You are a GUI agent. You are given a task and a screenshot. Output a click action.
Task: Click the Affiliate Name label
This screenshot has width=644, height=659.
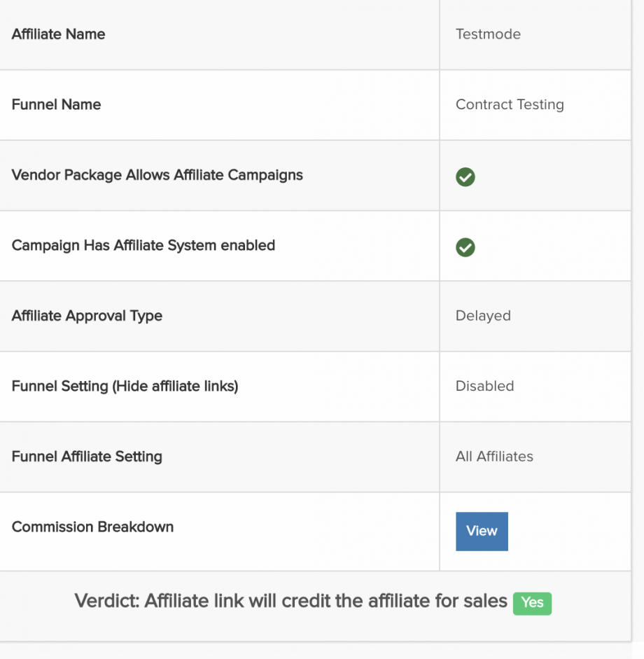tap(58, 34)
